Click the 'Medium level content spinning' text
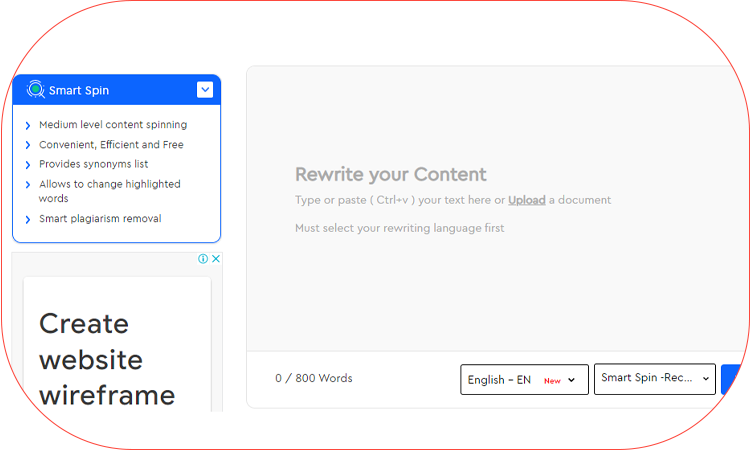 (113, 124)
